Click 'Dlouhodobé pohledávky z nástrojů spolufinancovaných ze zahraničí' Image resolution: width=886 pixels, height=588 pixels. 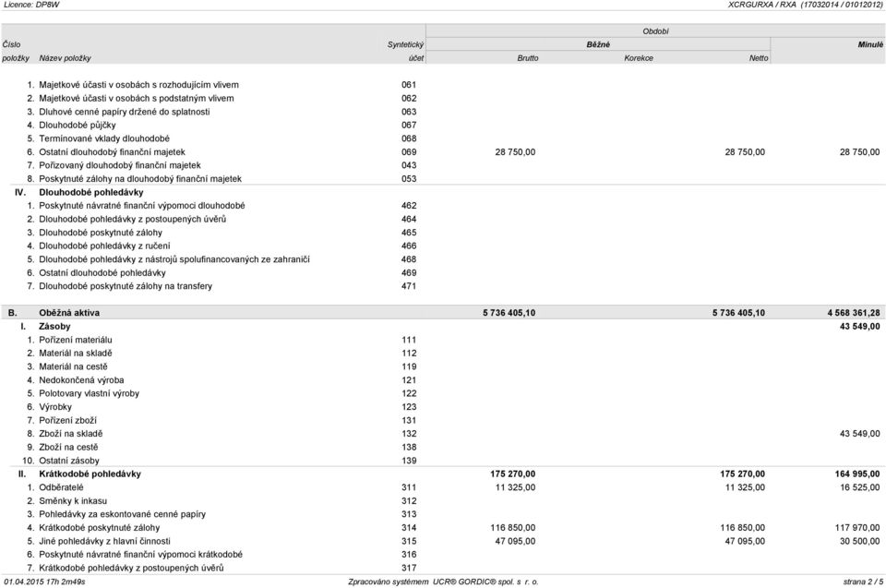[x=174, y=259]
